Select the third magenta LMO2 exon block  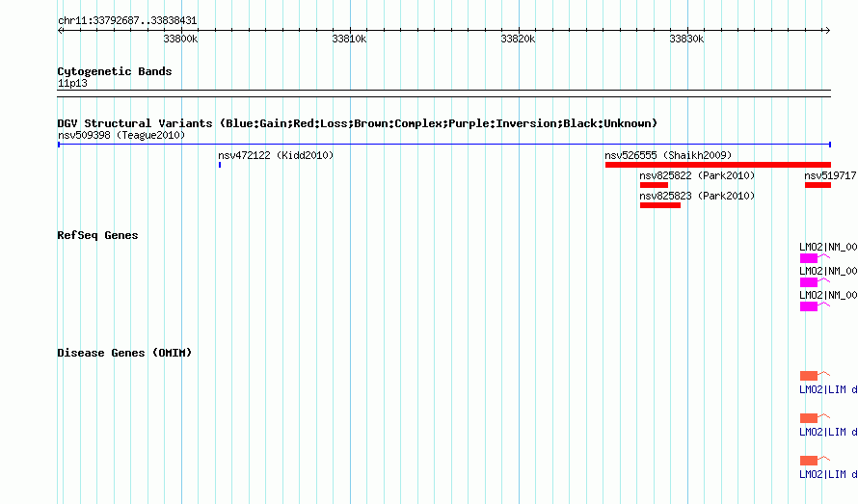[809, 306]
